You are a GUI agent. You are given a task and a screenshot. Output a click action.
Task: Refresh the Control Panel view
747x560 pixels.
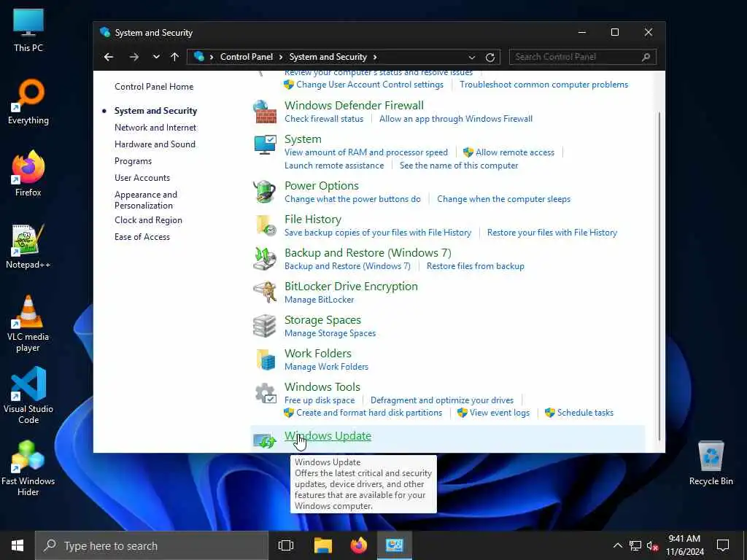click(x=489, y=57)
